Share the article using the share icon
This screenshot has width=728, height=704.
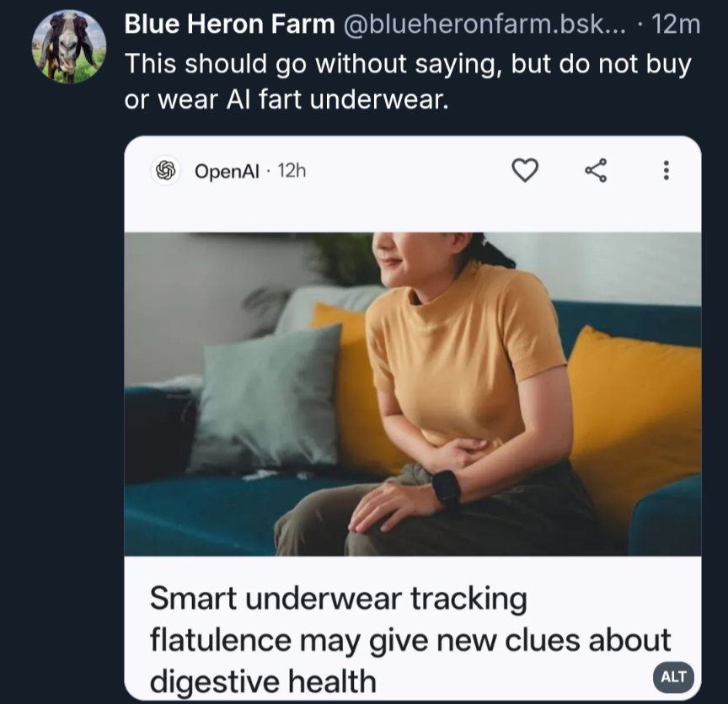597,170
